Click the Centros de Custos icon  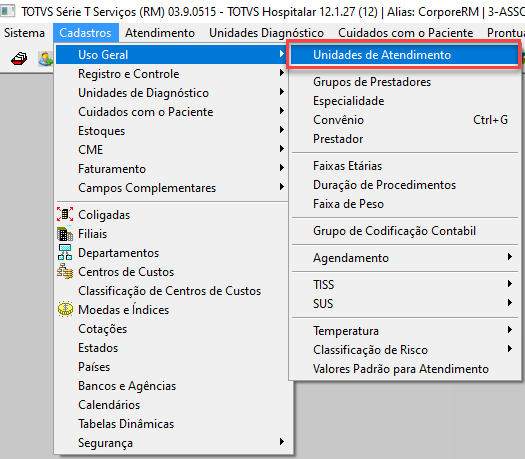[65, 272]
